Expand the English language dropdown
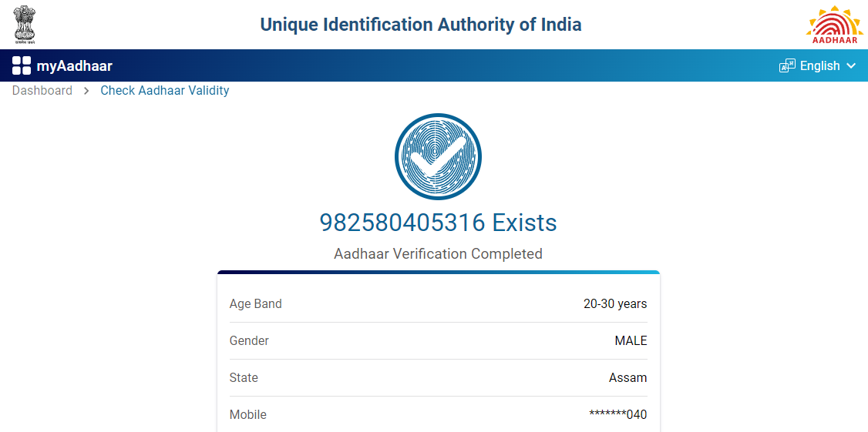This screenshot has width=868, height=432. pos(819,66)
